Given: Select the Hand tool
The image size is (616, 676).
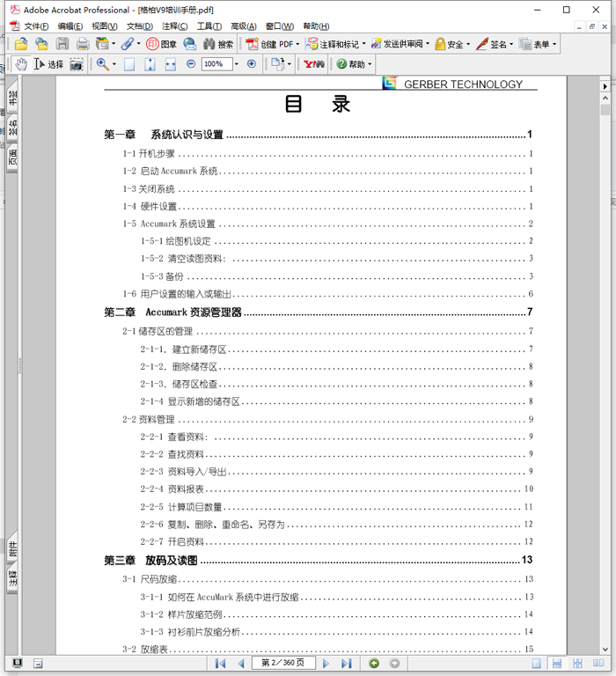Looking at the screenshot, I should (x=21, y=64).
